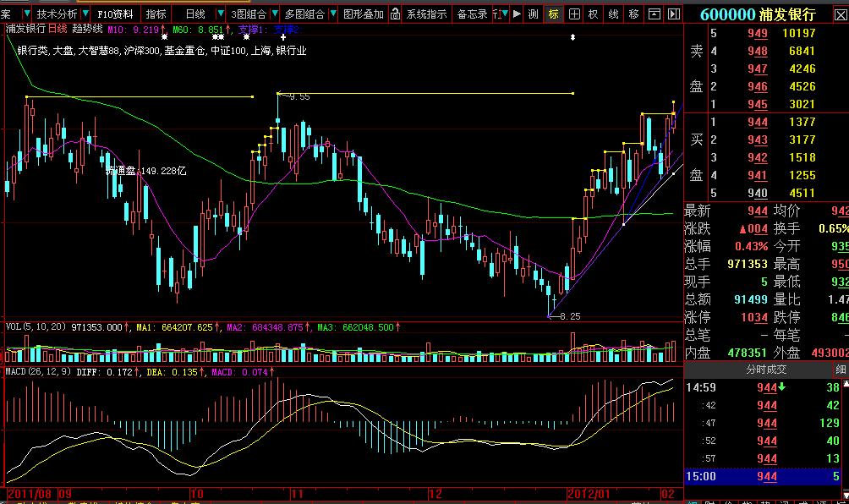The width and height of the screenshot is (849, 504).
Task: Click the crosshair grid icon in toolbar
Action: point(574,14)
